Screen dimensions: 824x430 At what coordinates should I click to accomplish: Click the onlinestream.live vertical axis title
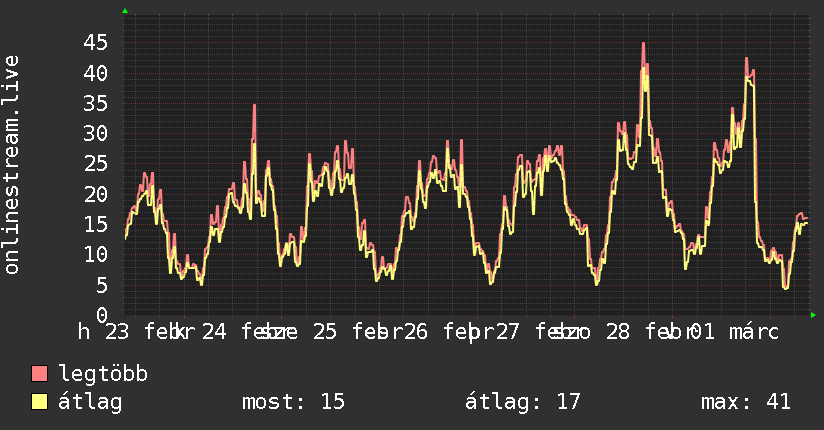point(11,165)
